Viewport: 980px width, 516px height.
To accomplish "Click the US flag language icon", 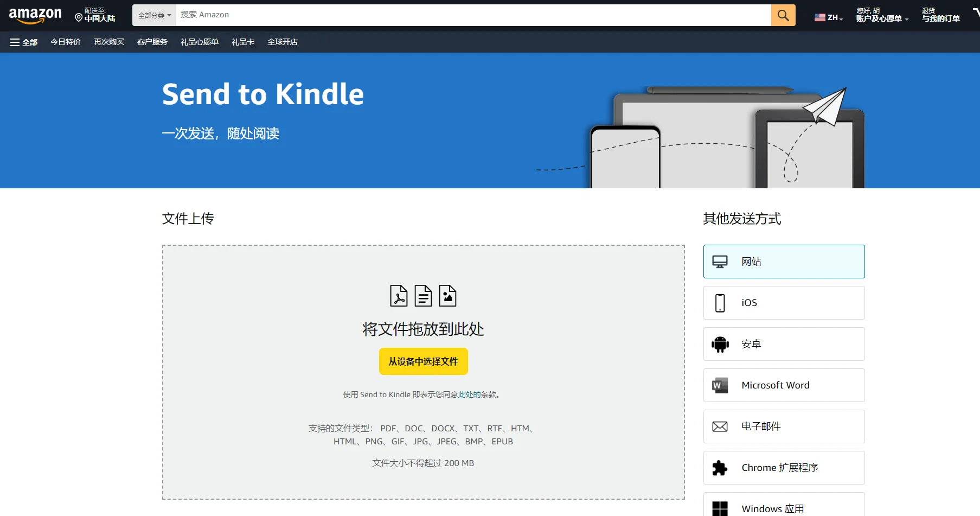I will coord(819,17).
